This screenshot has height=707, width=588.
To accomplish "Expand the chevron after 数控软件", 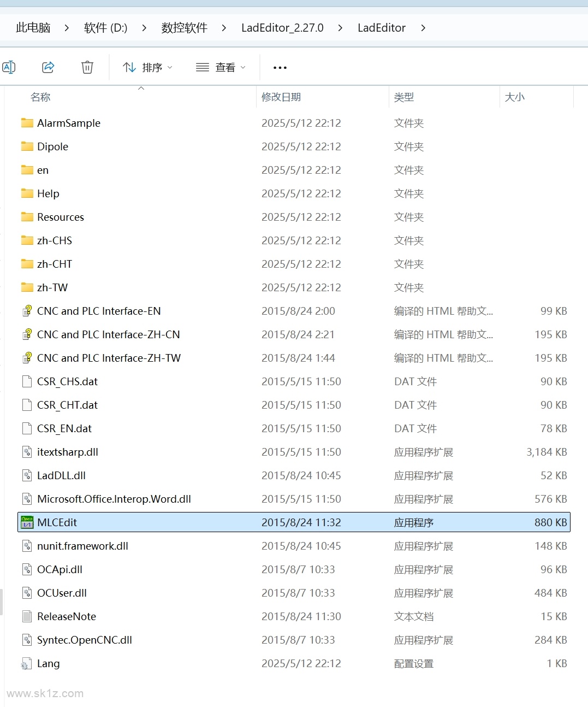I will [x=224, y=28].
